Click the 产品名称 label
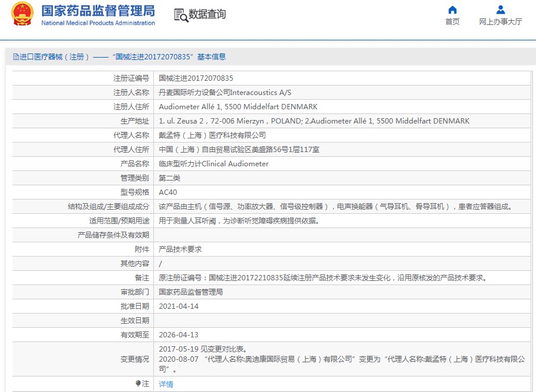The width and height of the screenshot is (536, 392). (x=135, y=164)
